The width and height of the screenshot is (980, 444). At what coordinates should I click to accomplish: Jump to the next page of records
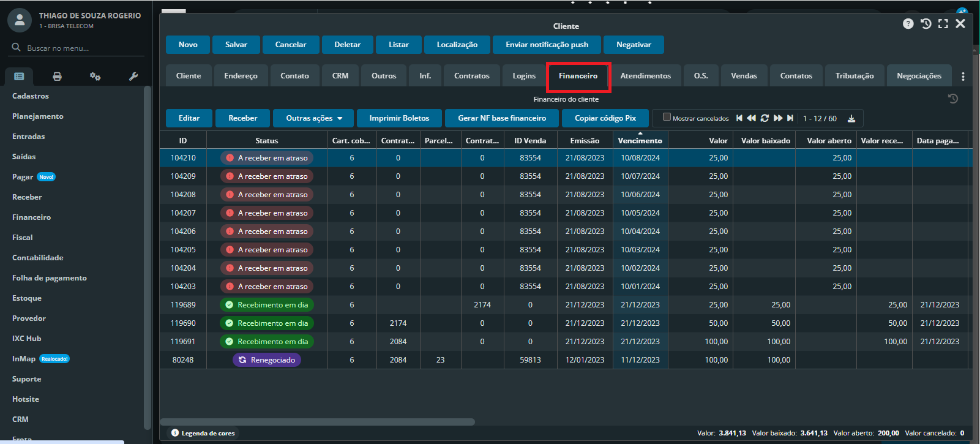[778, 118]
